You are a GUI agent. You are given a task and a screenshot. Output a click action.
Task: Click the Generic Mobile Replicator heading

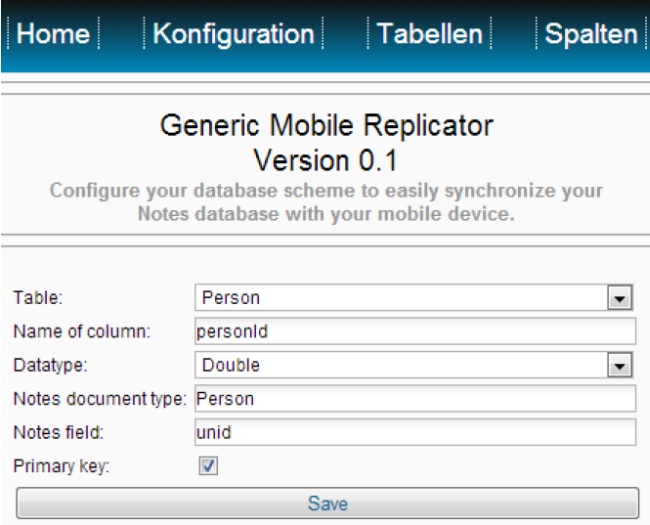pos(327,125)
